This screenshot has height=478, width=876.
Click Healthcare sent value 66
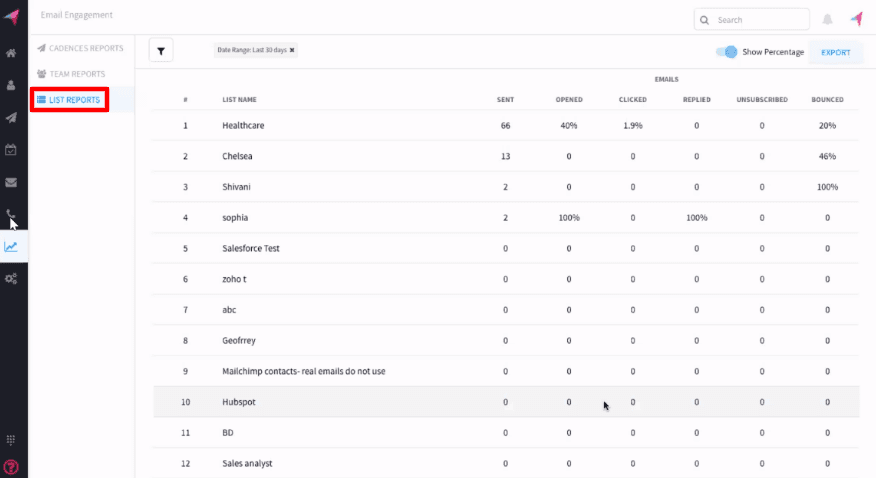pyautogui.click(x=505, y=126)
